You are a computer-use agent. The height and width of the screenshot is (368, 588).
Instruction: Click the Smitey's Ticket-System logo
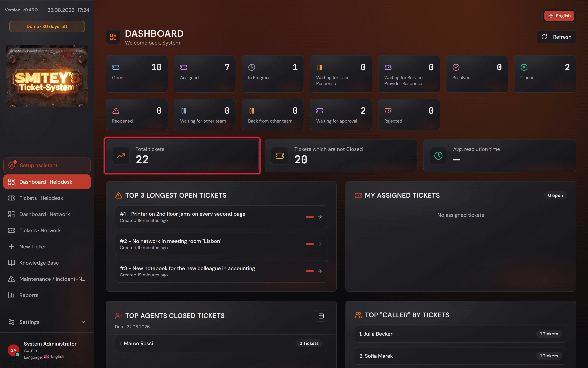pos(47,76)
